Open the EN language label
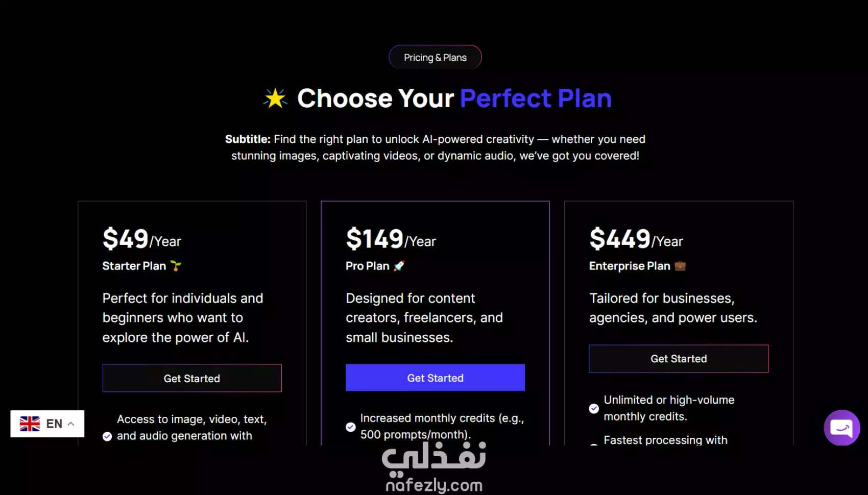868x495 pixels. [x=54, y=424]
